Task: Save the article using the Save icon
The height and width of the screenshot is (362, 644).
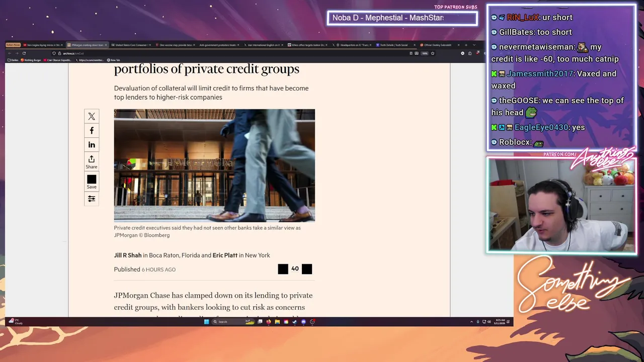Action: tap(92, 182)
